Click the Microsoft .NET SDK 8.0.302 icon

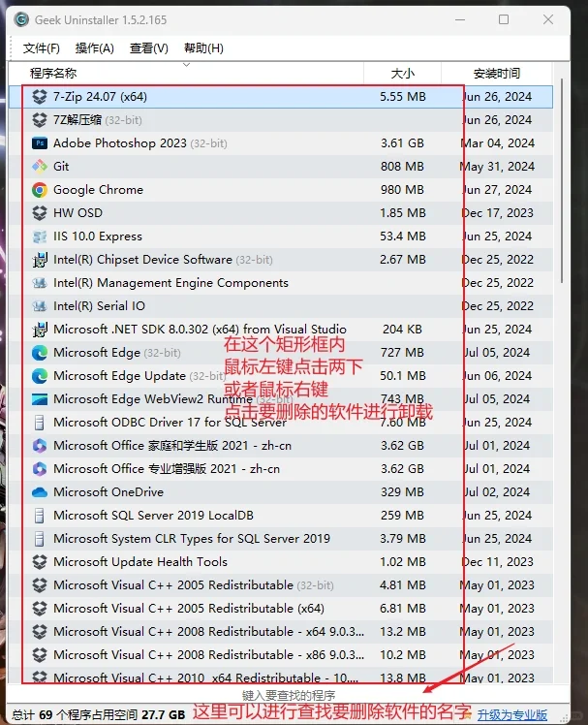click(40, 330)
